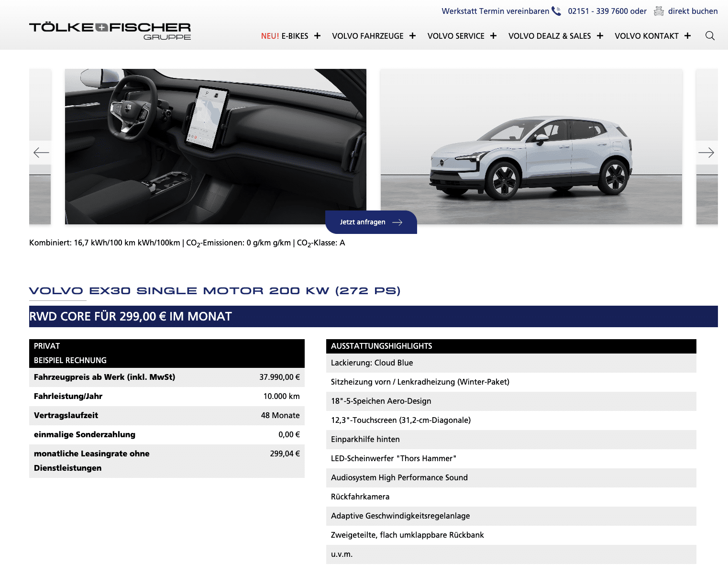Expand Volvo Kontakt plus sign
The image size is (728, 575).
tap(687, 36)
